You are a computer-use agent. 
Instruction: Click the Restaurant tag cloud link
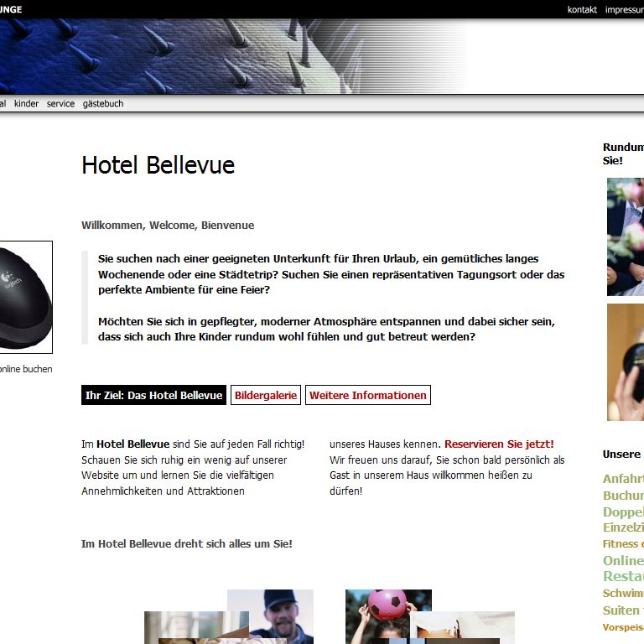(x=623, y=576)
